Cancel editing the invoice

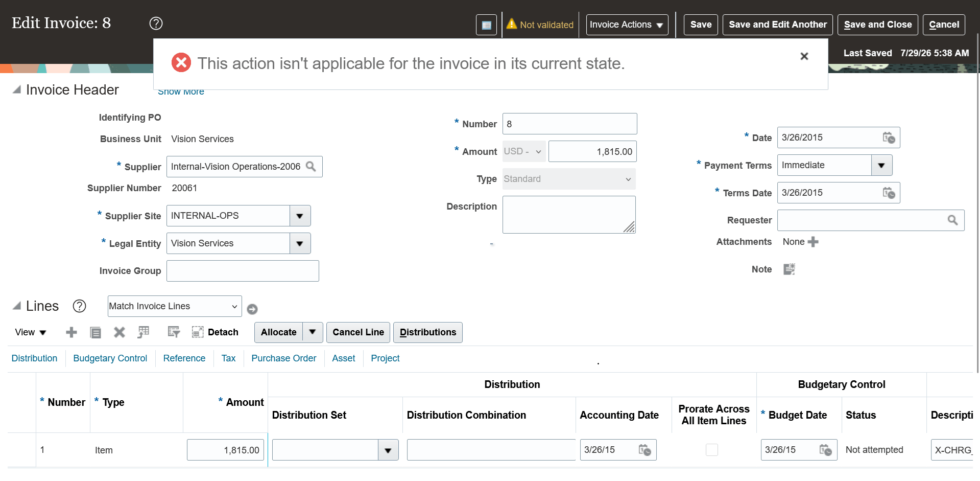pyautogui.click(x=944, y=25)
